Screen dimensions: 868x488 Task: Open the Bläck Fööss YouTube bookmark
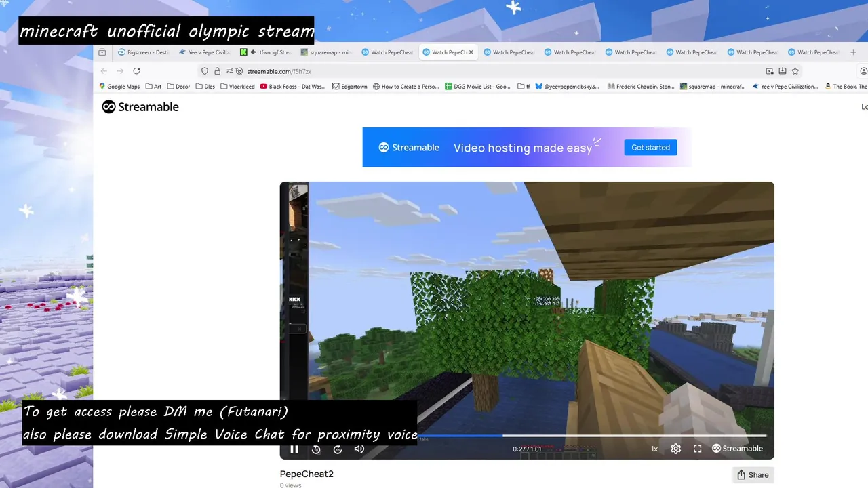pos(293,87)
